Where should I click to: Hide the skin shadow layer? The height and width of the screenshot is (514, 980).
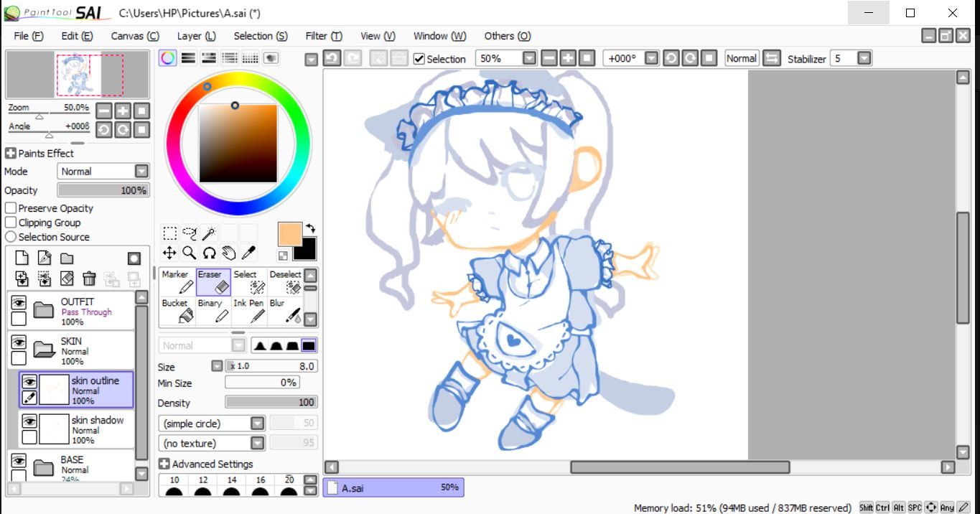29,421
